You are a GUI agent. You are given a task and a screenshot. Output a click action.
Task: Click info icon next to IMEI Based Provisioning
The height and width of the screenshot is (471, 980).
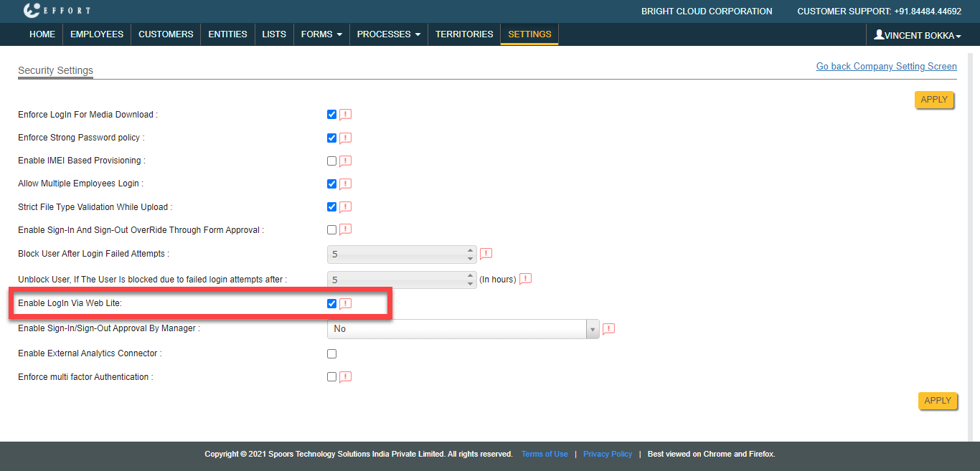point(345,161)
